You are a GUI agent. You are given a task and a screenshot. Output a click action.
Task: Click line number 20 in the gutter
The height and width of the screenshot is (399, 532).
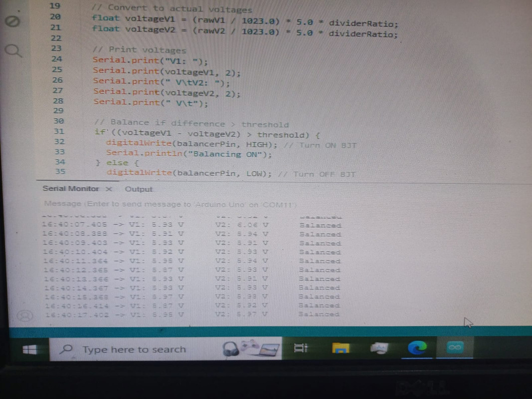(x=55, y=16)
